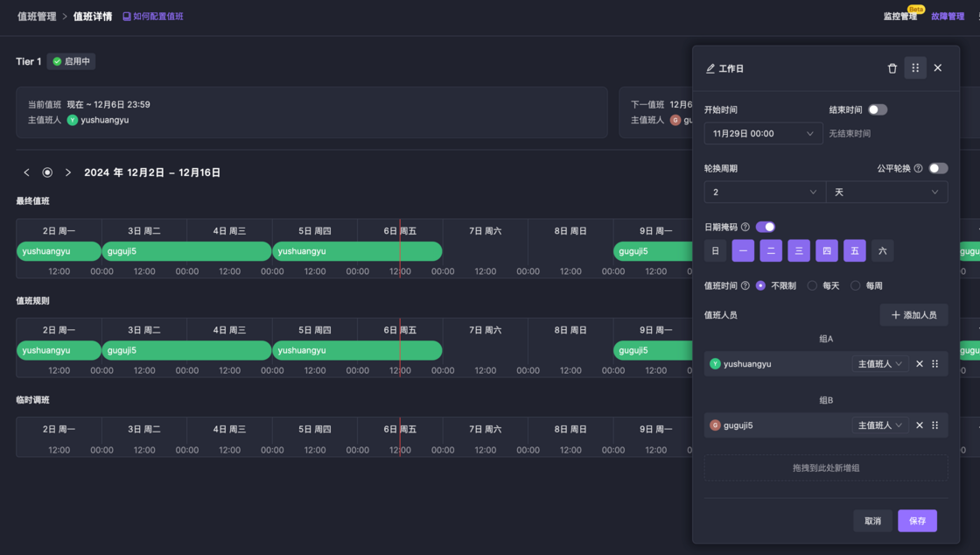Screen dimensions: 980x555
Task: Click the drag handle beside guguji5
Action: pos(934,425)
